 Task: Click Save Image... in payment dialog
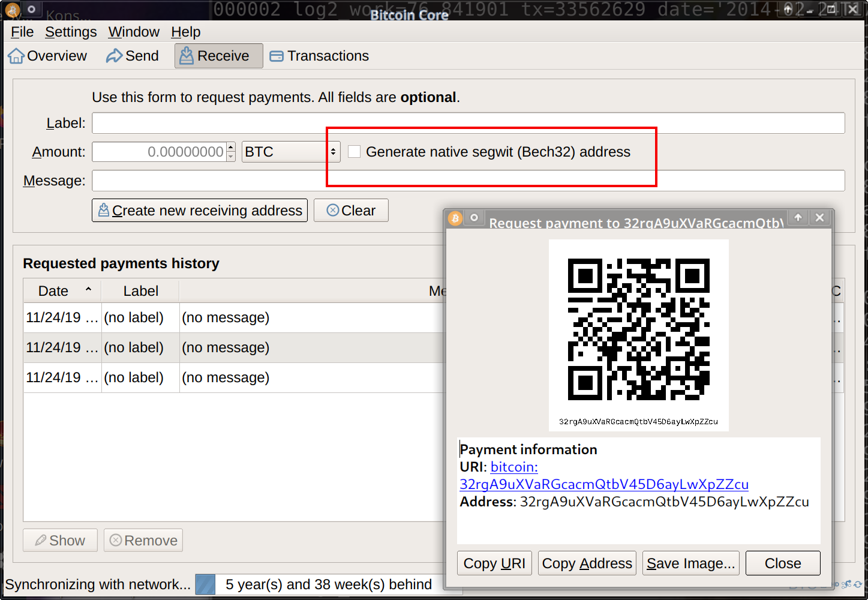690,563
